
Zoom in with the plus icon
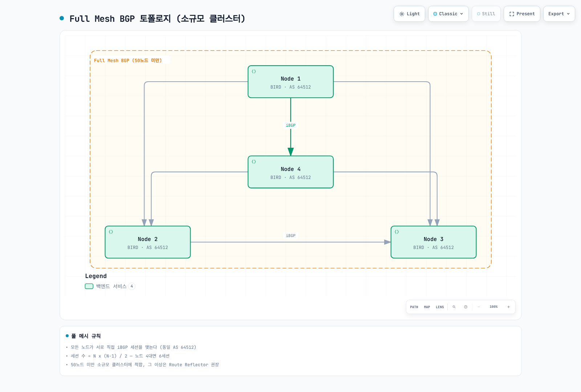pyautogui.click(x=508, y=307)
